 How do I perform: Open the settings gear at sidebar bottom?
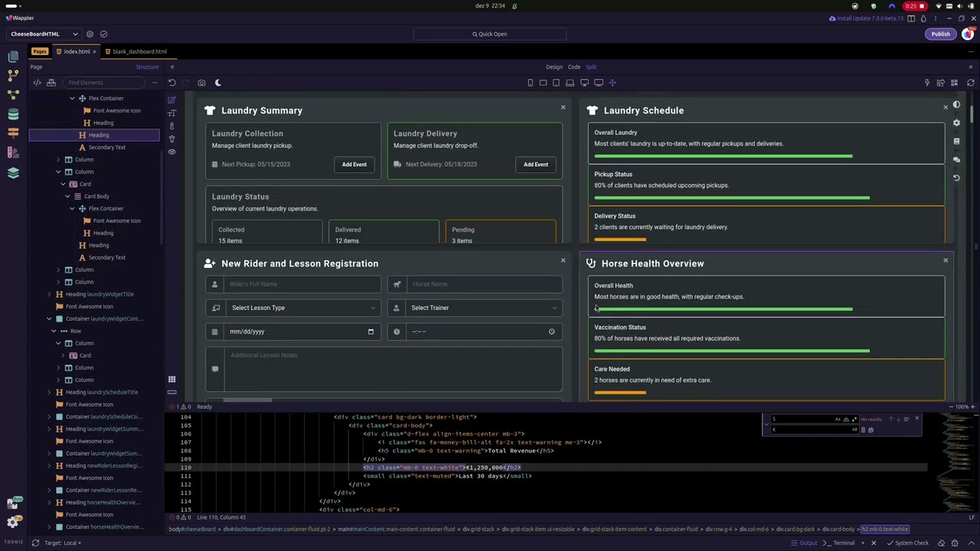(x=13, y=522)
